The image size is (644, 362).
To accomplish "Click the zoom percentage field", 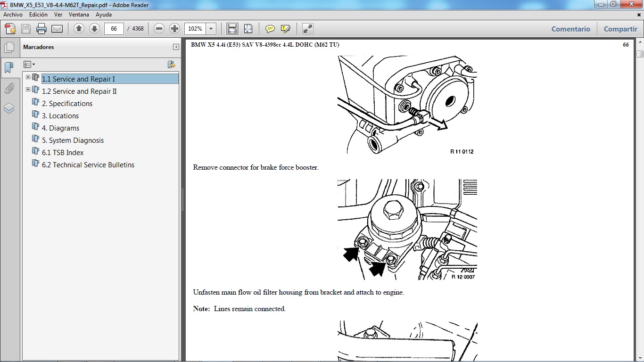I will pyautogui.click(x=196, y=29).
